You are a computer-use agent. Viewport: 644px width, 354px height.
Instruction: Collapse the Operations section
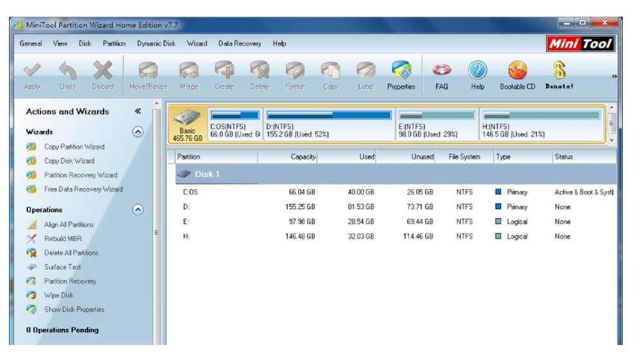point(138,209)
